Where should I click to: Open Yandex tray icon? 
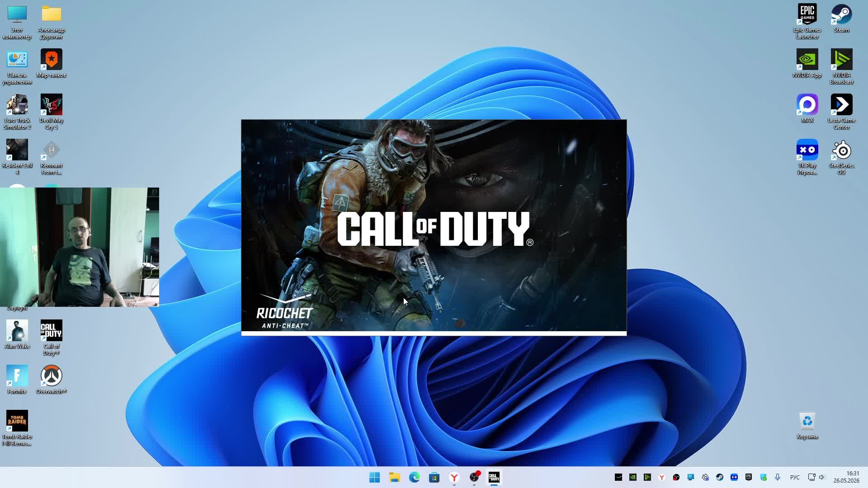pyautogui.click(x=661, y=477)
